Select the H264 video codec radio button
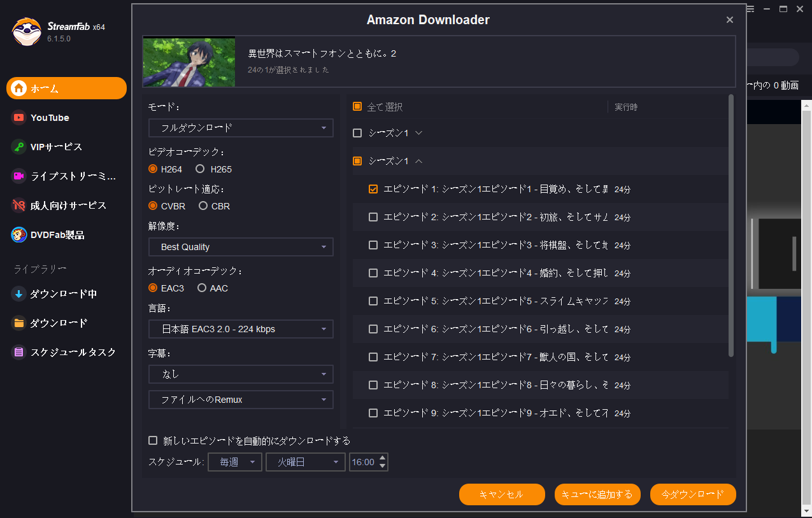This screenshot has height=518, width=812. 153,169
